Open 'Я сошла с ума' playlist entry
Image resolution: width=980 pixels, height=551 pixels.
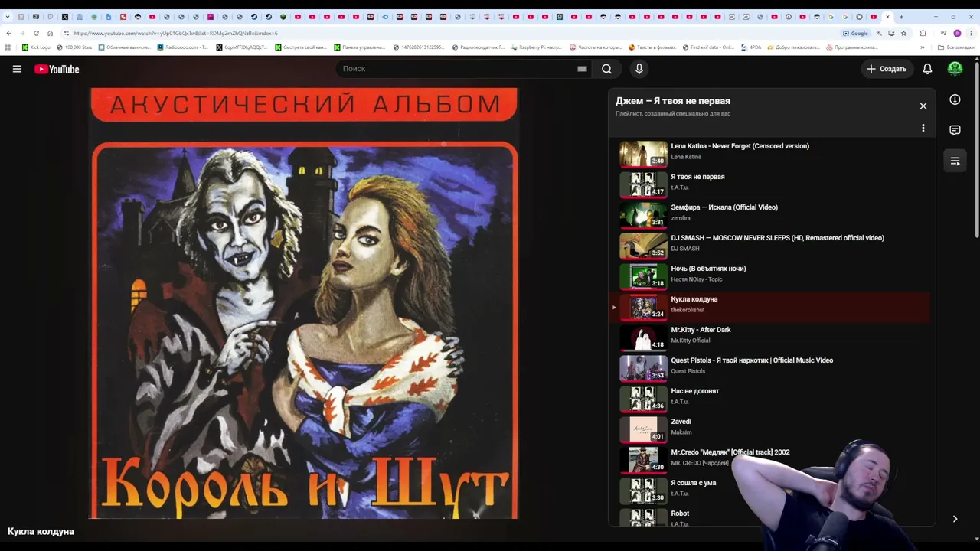pos(769,491)
